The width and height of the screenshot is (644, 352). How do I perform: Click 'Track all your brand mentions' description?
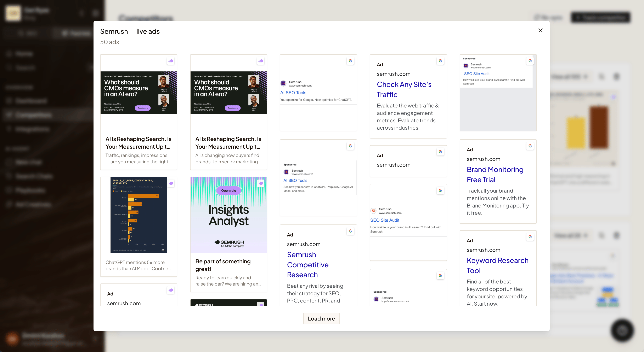[497, 202]
